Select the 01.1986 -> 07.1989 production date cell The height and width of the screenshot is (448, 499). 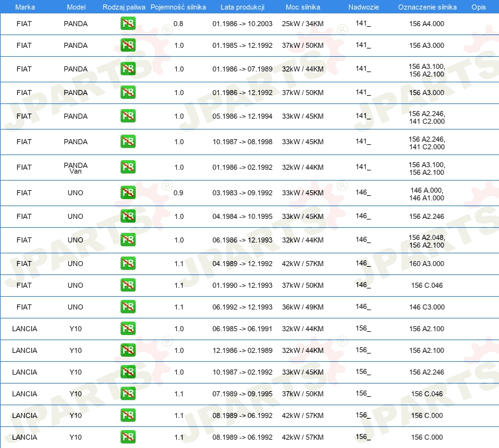tap(242, 69)
